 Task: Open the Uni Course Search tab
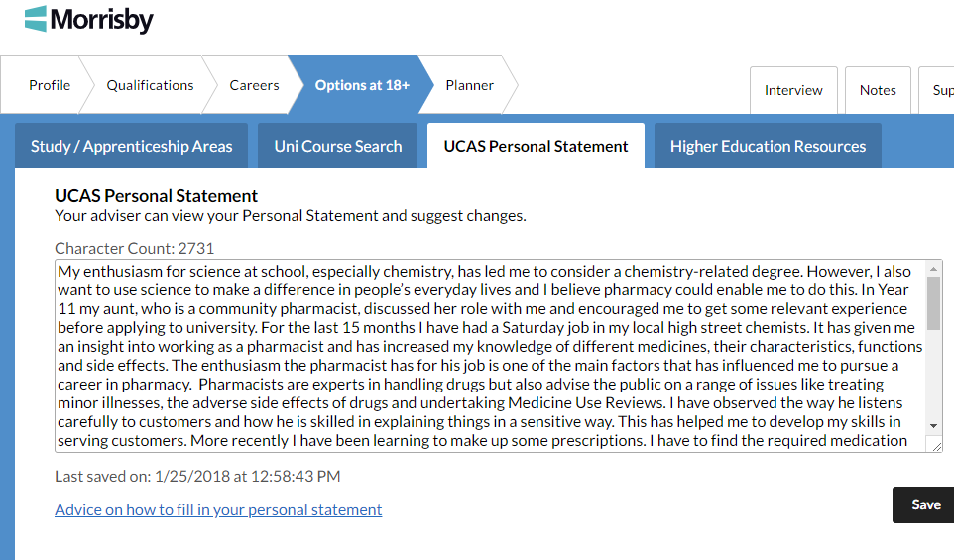pos(338,146)
